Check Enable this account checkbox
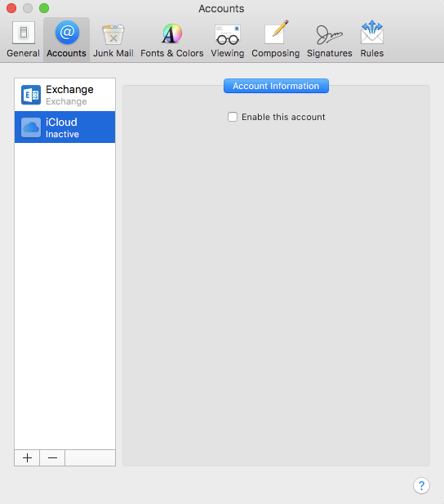Screen dimensions: 444x504 pos(233,117)
